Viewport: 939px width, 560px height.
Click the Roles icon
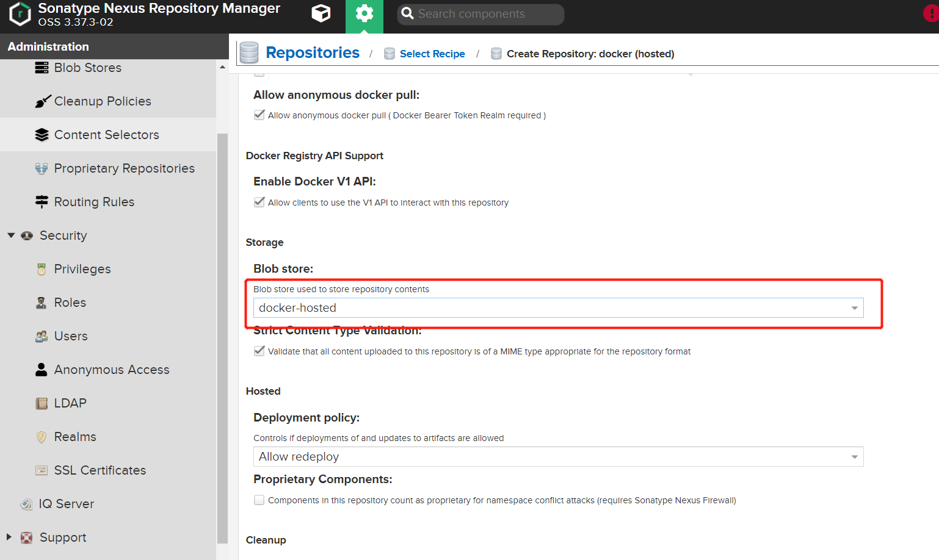(42, 303)
